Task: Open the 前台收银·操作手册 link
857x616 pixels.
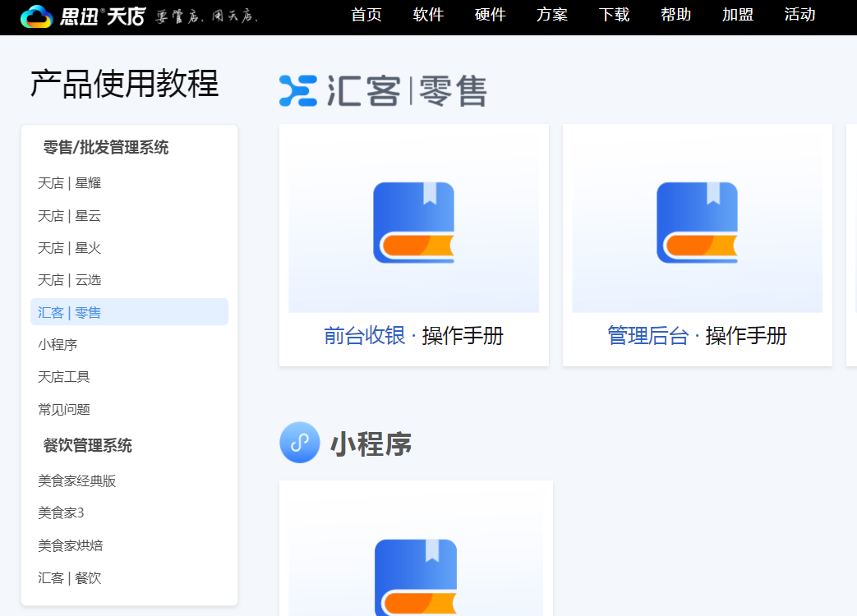Action: [x=413, y=335]
